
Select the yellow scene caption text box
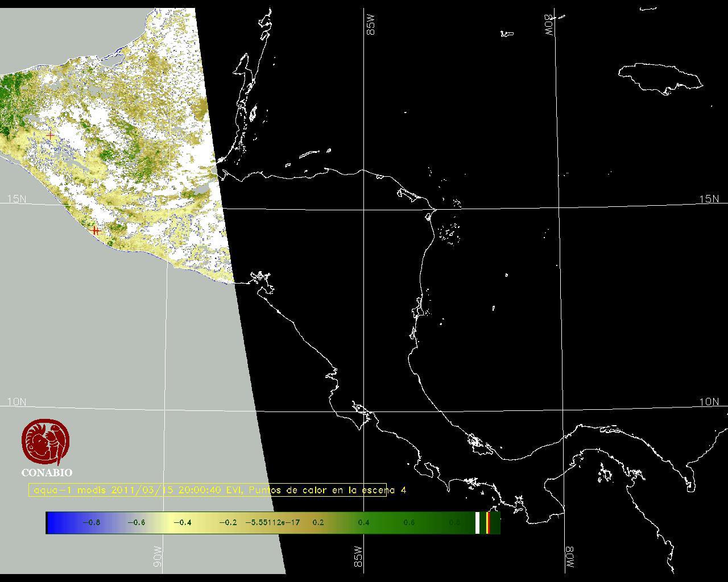coord(208,490)
